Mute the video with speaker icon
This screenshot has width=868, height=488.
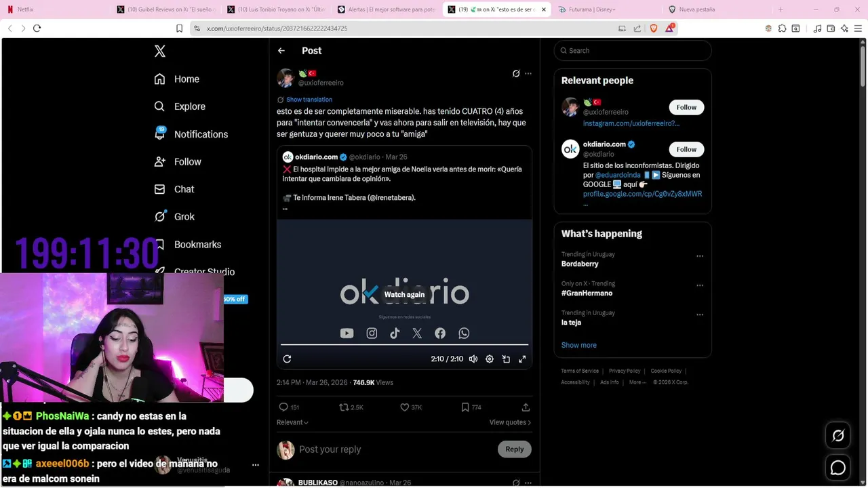point(473,359)
